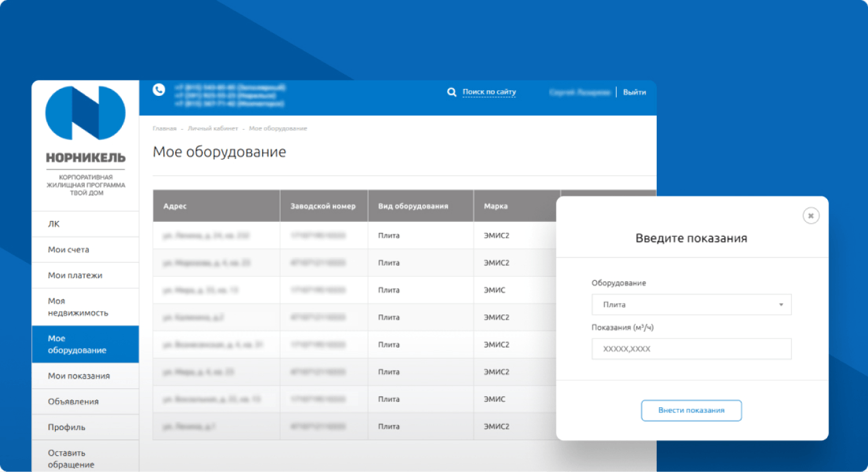Sort by the Заводской номер column header

point(323,206)
